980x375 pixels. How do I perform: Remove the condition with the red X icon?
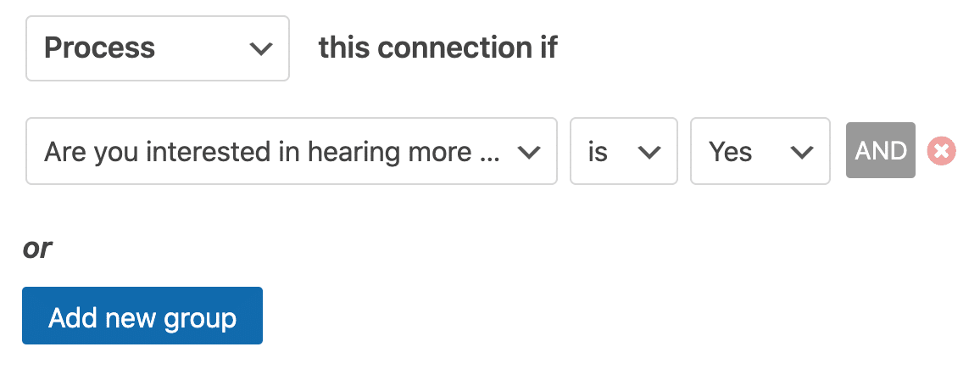pos(941,151)
